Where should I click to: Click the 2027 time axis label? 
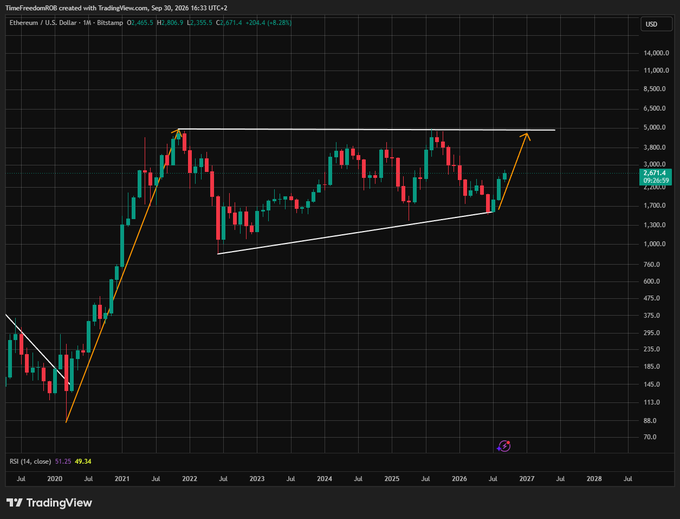527,479
